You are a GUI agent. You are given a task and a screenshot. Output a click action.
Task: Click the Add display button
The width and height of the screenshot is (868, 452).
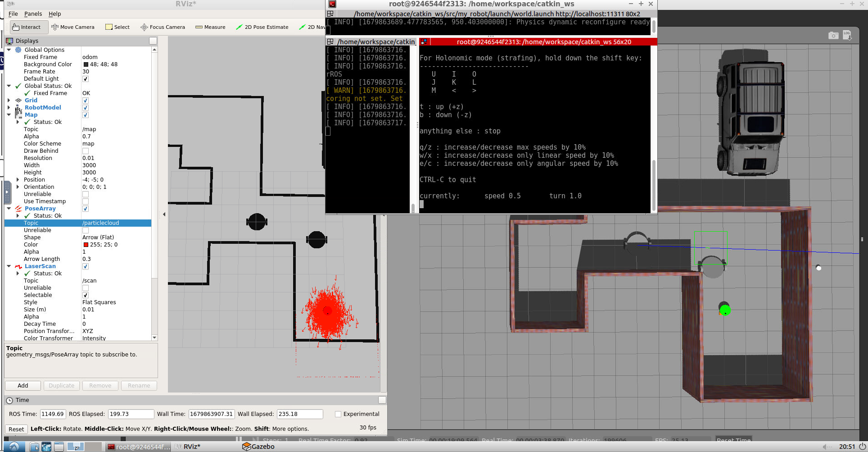23,386
